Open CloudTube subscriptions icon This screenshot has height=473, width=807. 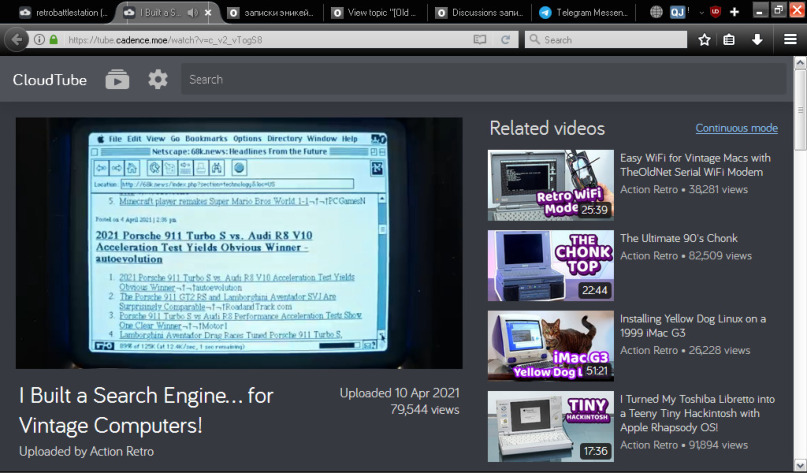point(118,80)
